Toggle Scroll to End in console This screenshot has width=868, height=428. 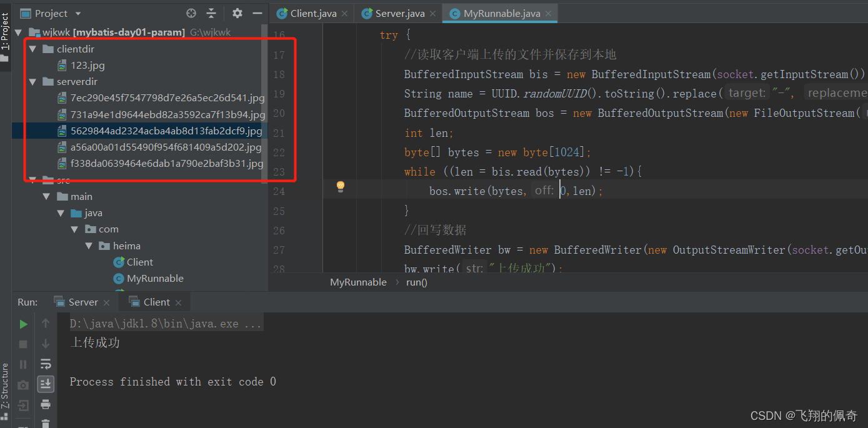46,384
